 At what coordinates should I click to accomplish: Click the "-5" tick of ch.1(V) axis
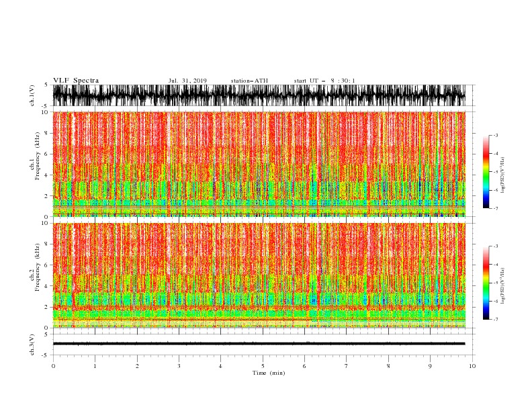pyautogui.click(x=46, y=106)
